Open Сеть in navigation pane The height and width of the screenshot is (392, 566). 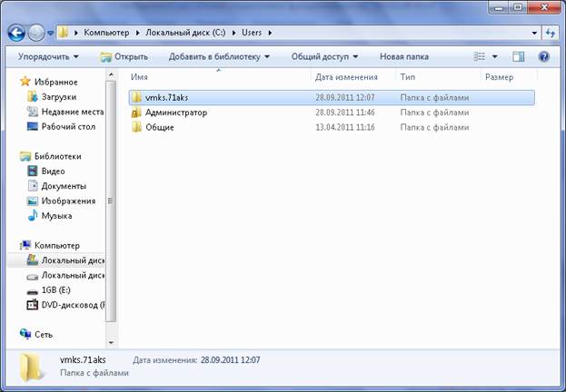[44, 335]
